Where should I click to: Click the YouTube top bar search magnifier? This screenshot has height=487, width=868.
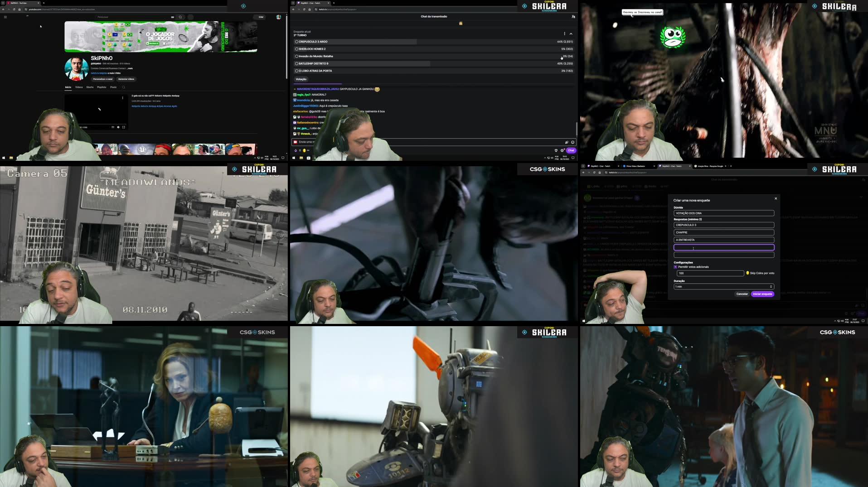pos(180,17)
